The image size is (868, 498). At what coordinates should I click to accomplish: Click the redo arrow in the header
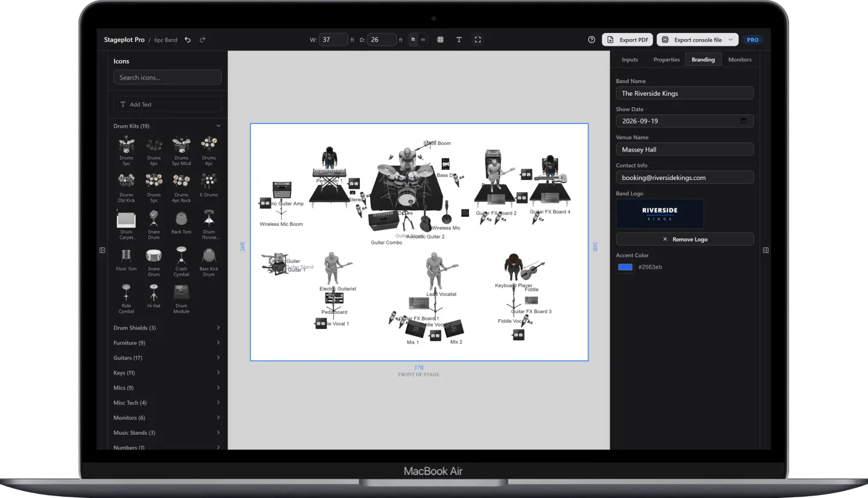(203, 40)
